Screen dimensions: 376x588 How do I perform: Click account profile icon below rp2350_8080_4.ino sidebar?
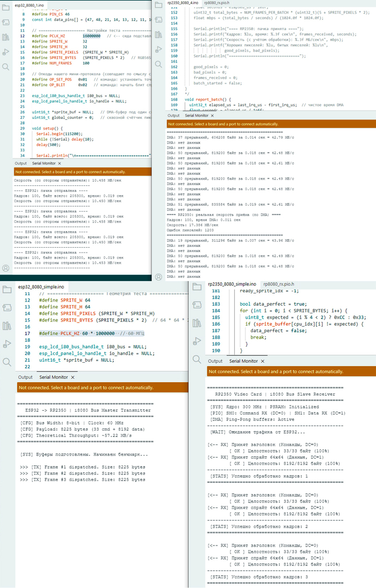159,277
